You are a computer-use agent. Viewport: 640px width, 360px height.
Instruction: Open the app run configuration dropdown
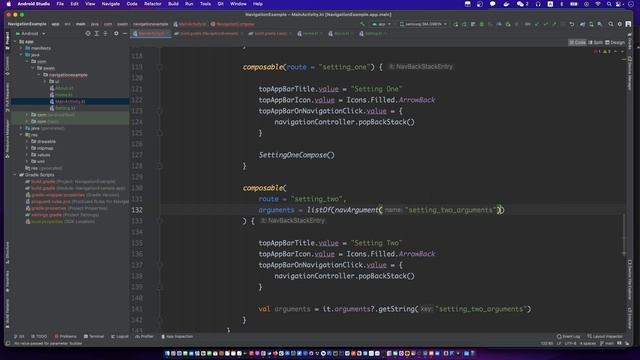381,24
